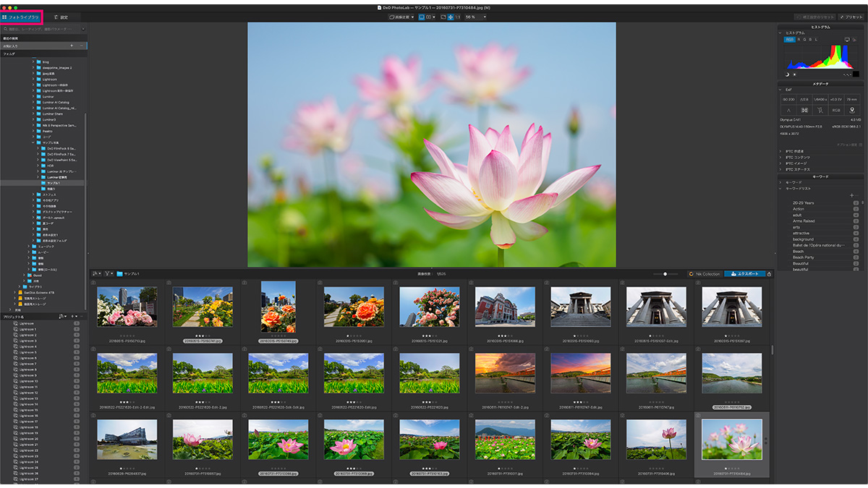Select the Lightroom 12 project
This screenshot has height=488, width=868.
28,393
